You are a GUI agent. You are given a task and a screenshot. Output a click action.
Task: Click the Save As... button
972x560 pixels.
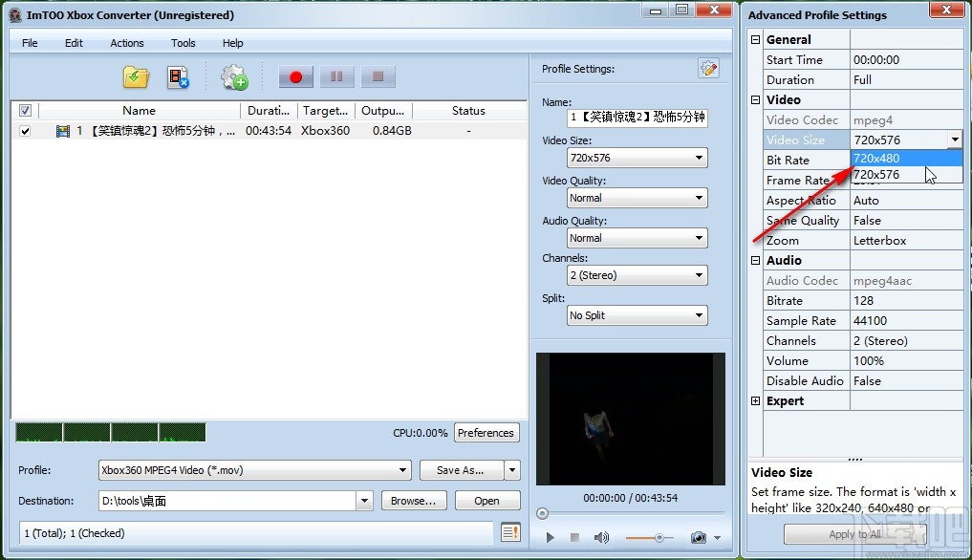tap(460, 470)
